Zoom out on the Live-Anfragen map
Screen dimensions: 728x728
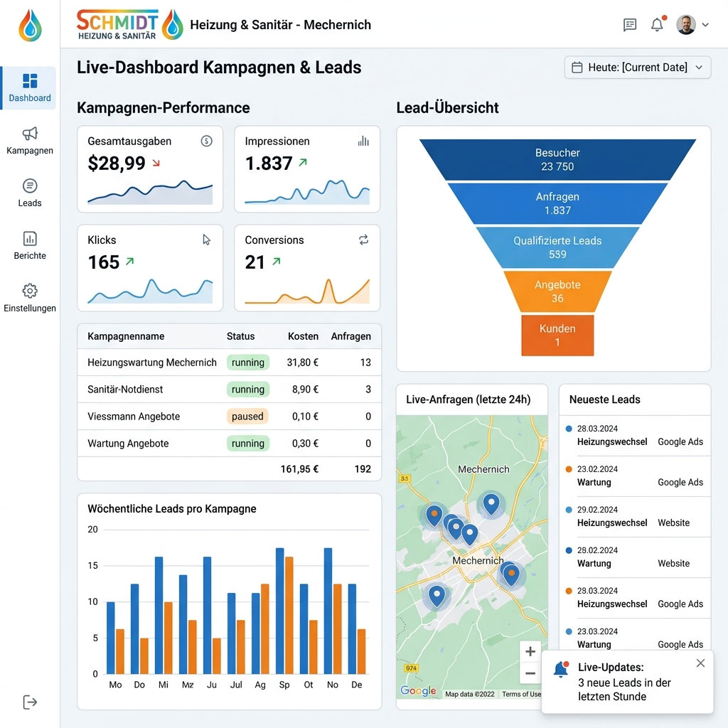530,673
